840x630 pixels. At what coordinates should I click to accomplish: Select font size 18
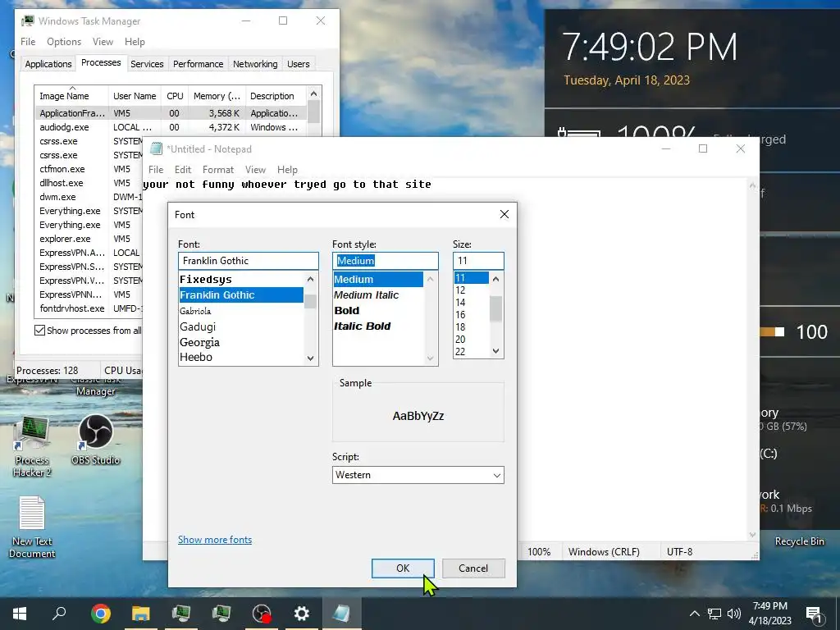471,327
